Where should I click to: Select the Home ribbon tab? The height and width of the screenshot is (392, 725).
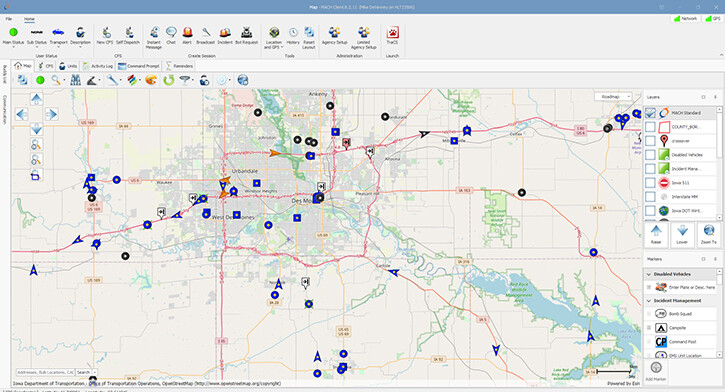[29, 19]
